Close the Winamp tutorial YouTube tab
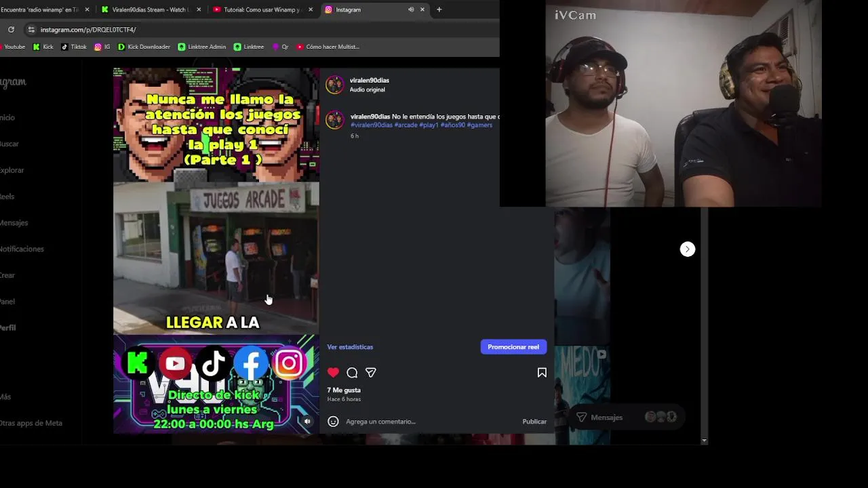868x488 pixels. [311, 9]
